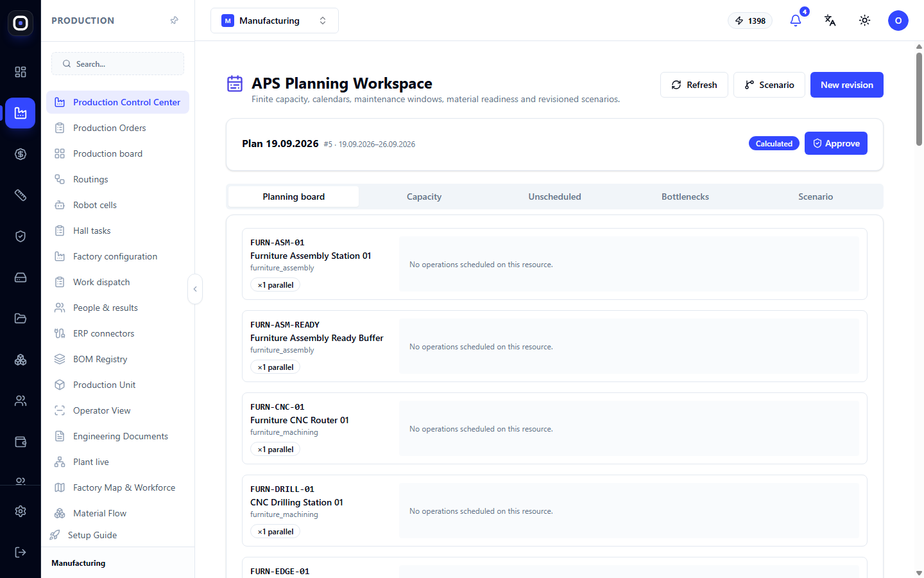Open Factory configuration
Screen dimensions: 924x578
click(117, 256)
